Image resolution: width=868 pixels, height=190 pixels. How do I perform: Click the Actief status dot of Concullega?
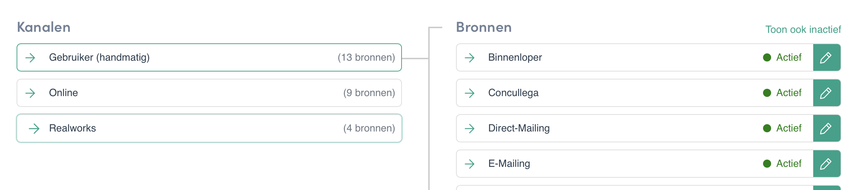coord(767,93)
